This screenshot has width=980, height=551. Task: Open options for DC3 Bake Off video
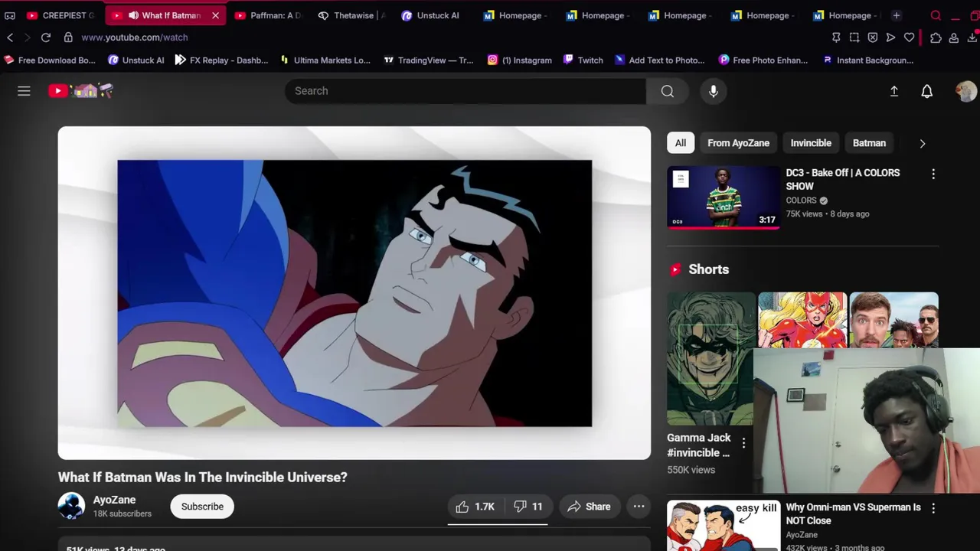pyautogui.click(x=933, y=174)
